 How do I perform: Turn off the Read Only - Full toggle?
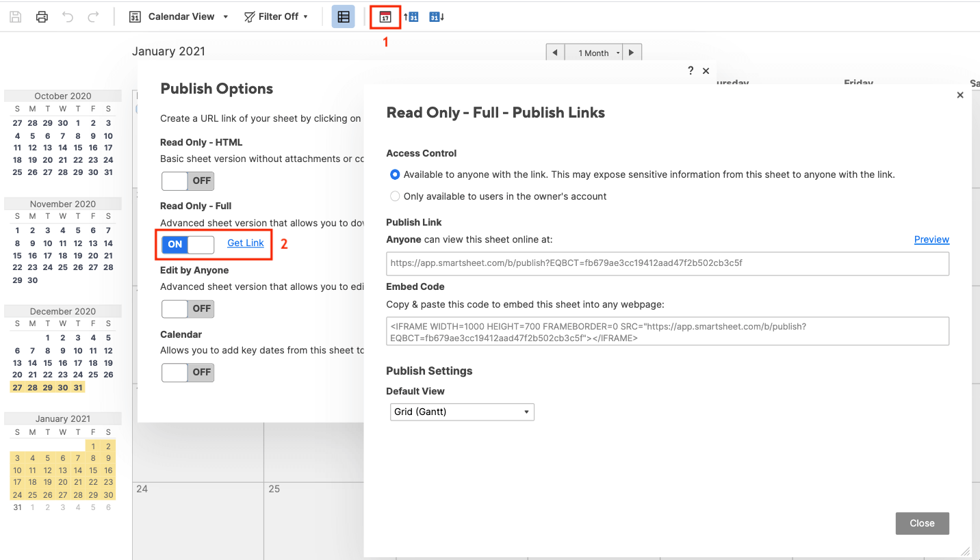point(188,244)
